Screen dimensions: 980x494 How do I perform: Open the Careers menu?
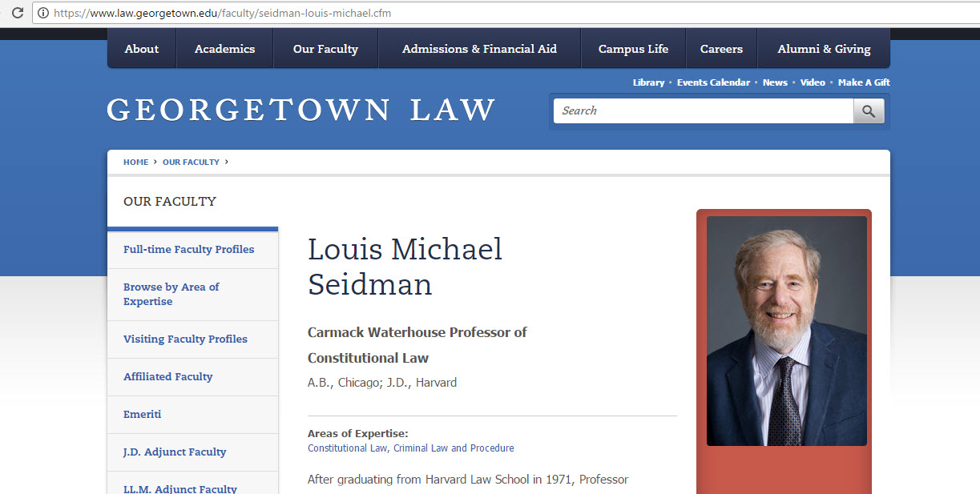pos(721,49)
